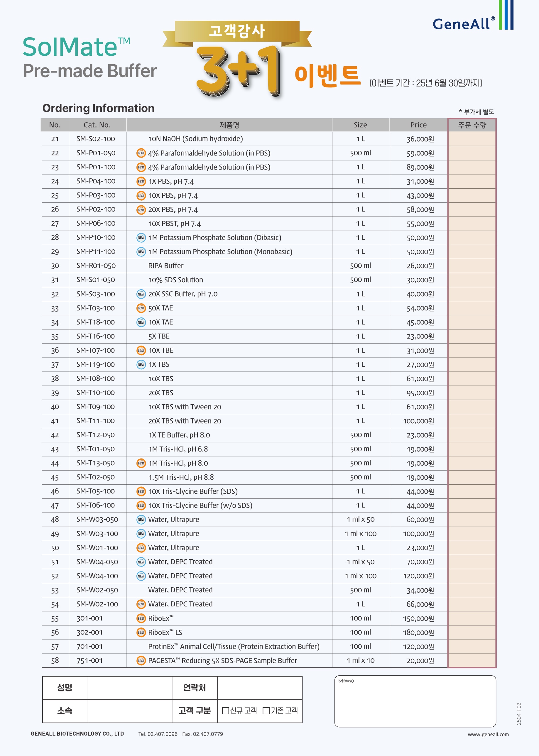539x756 pixels.
Task: Click size 500 ml for RIPA Buffer
Action: [360, 266]
